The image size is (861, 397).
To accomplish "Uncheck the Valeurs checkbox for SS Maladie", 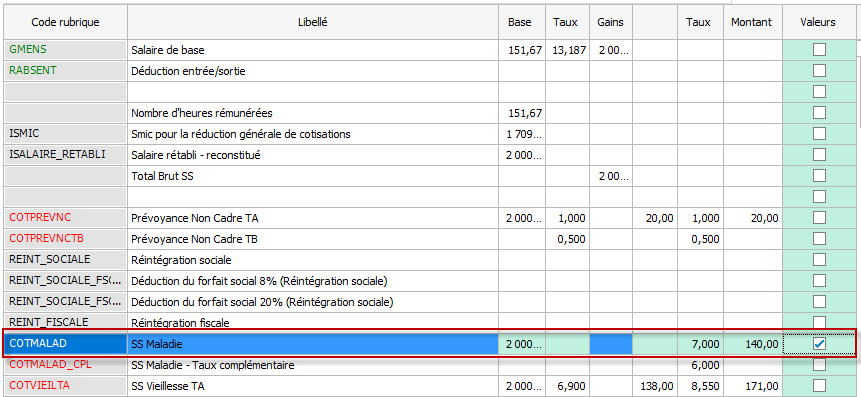I will pyautogui.click(x=819, y=344).
